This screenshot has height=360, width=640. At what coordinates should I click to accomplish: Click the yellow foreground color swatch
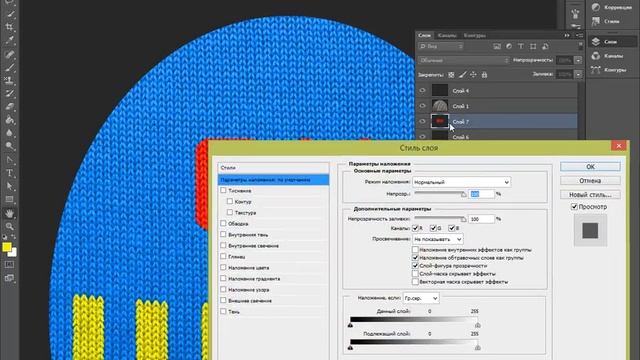[x=7, y=247]
